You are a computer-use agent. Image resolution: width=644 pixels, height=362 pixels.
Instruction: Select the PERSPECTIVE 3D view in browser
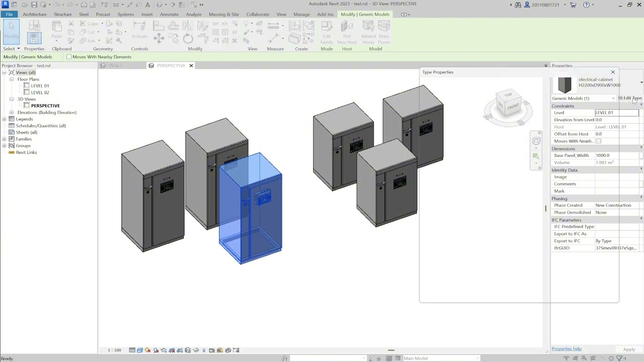tap(45, 106)
